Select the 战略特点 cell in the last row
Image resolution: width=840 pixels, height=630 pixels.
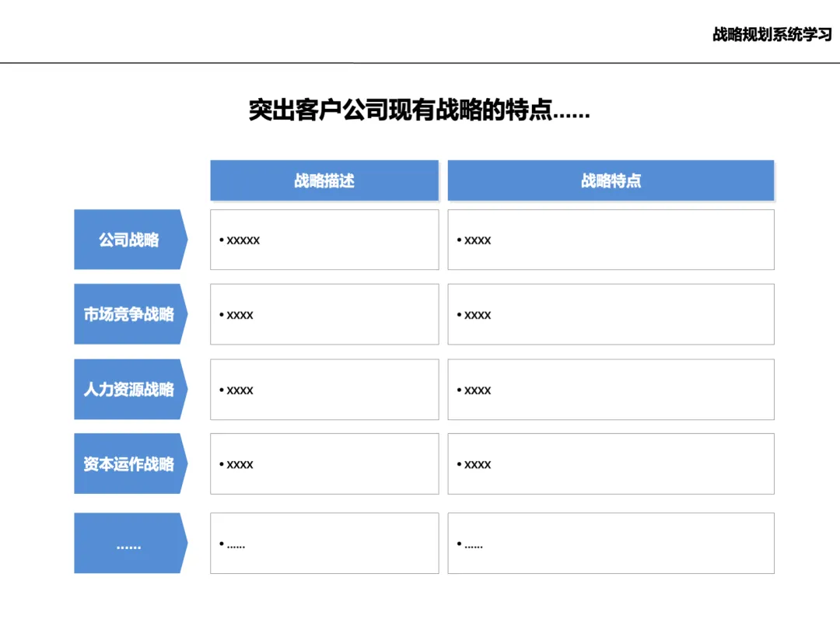click(x=611, y=543)
